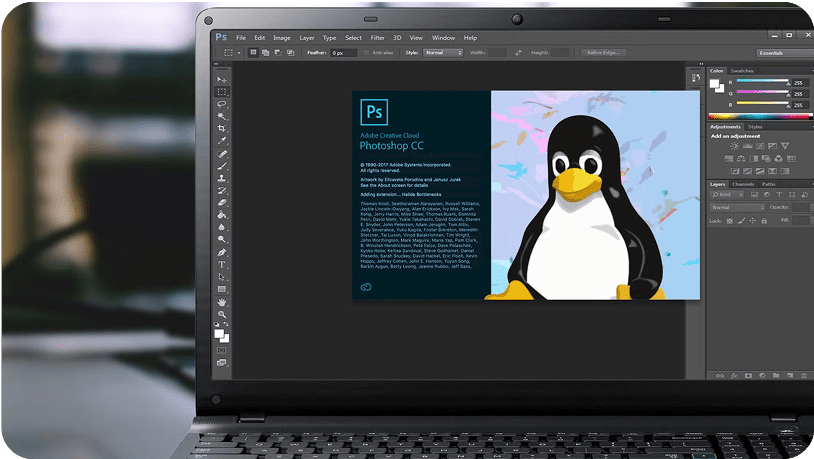Add a Color Balance adjustment
This screenshot has width=814, height=459.
coord(741,158)
